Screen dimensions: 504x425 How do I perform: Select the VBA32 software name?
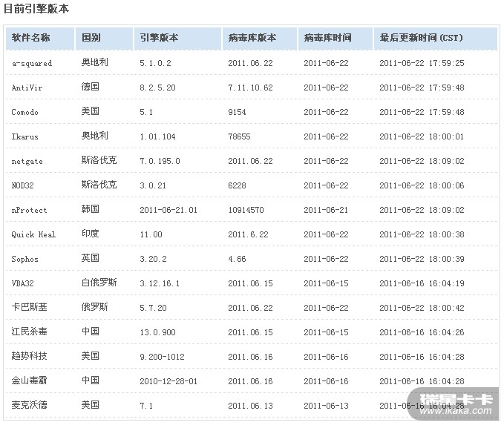click(x=22, y=283)
